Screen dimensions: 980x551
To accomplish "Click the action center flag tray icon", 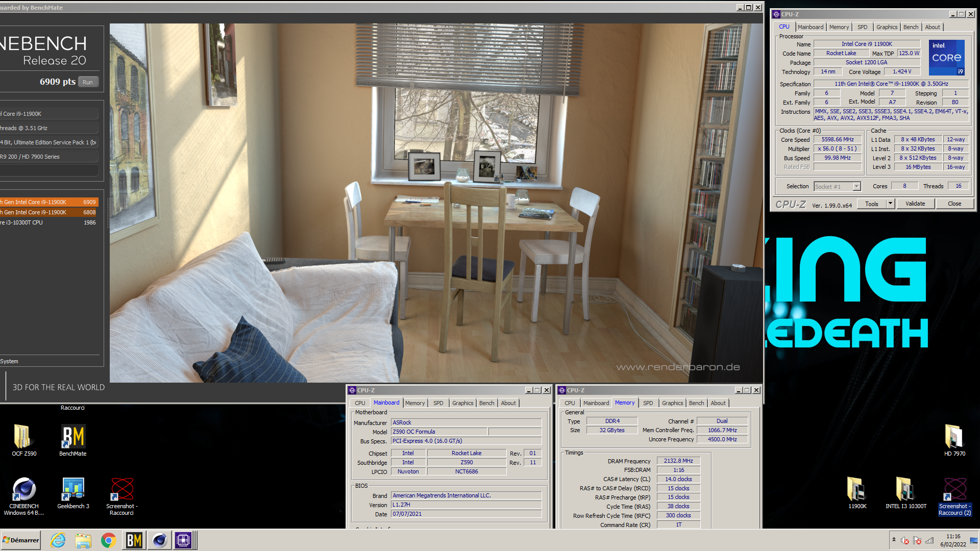I will [917, 541].
